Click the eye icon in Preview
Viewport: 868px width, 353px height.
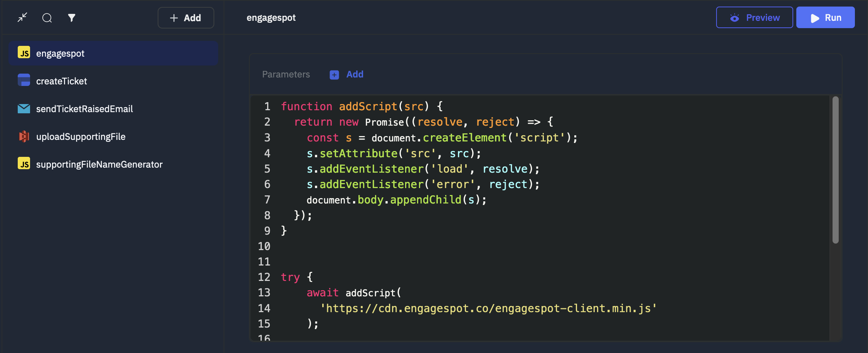click(735, 18)
